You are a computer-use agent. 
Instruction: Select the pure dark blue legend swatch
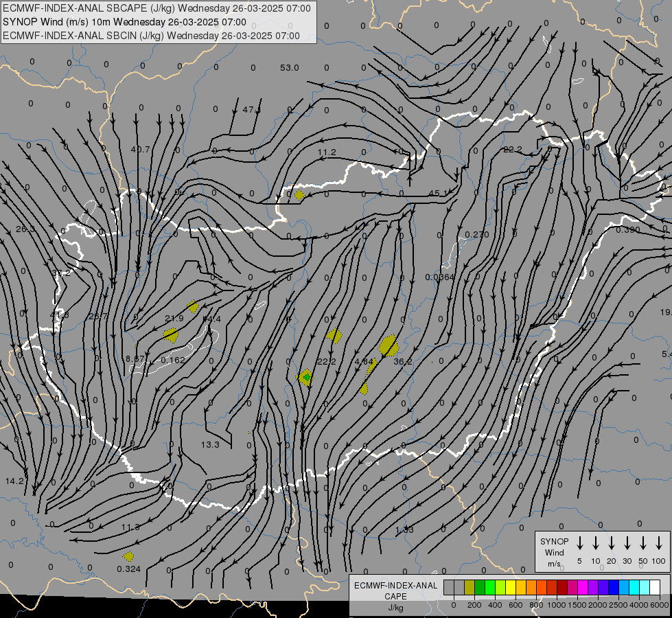(x=613, y=587)
